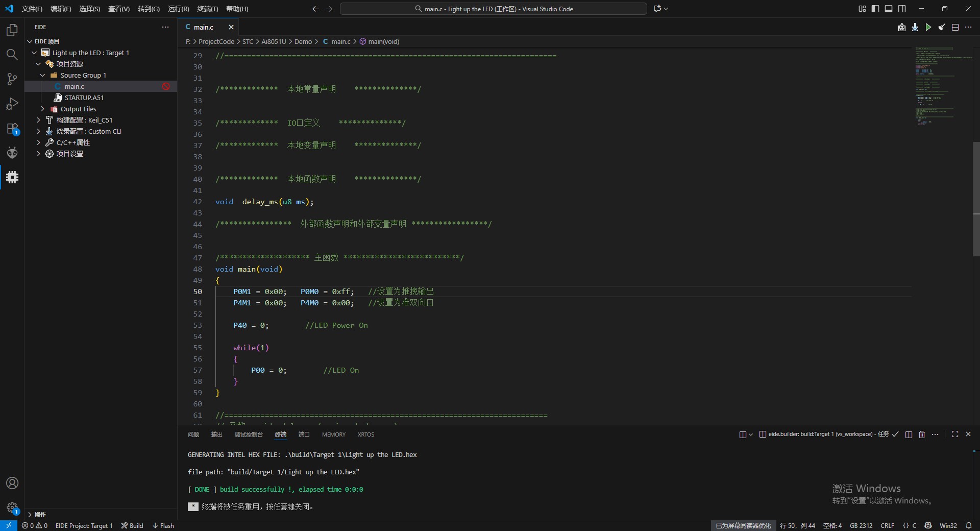This screenshot has height=531, width=980.
Task: Click the editor vertical scrollbar thumb
Action: (976, 199)
